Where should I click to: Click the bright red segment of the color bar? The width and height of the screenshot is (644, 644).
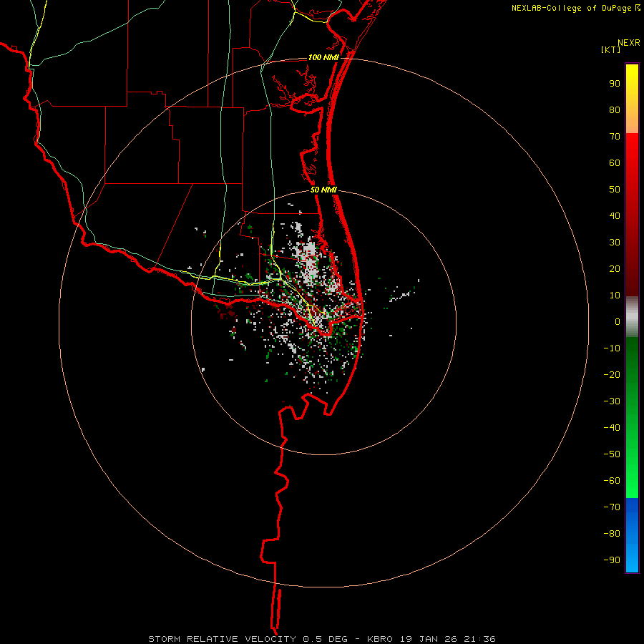click(x=632, y=215)
